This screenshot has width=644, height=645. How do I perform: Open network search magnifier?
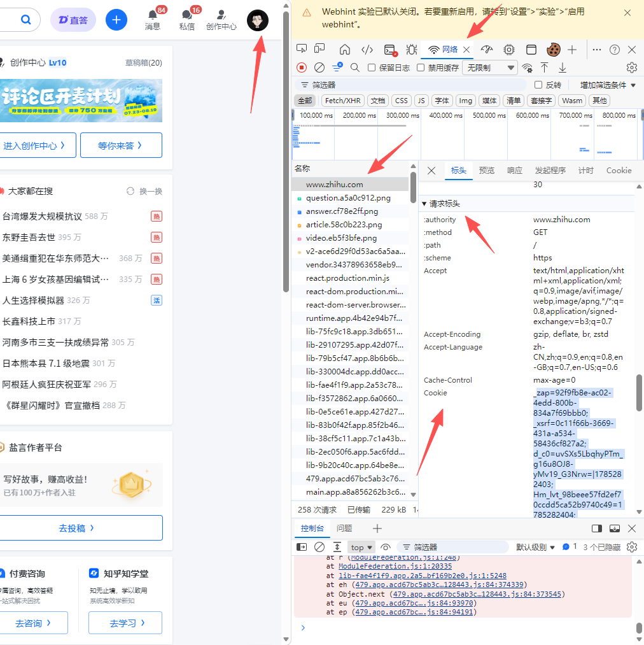(355, 67)
